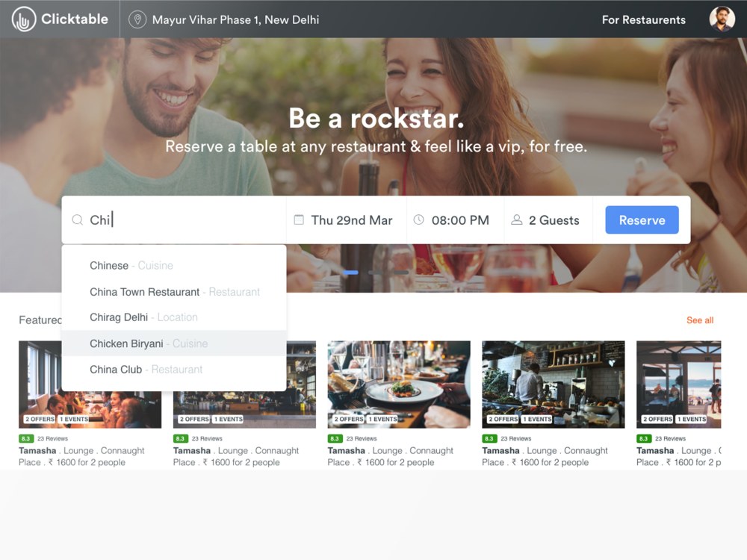This screenshot has height=560, width=747.
Task: Select China Town Restaurant suggestion
Action: click(174, 291)
